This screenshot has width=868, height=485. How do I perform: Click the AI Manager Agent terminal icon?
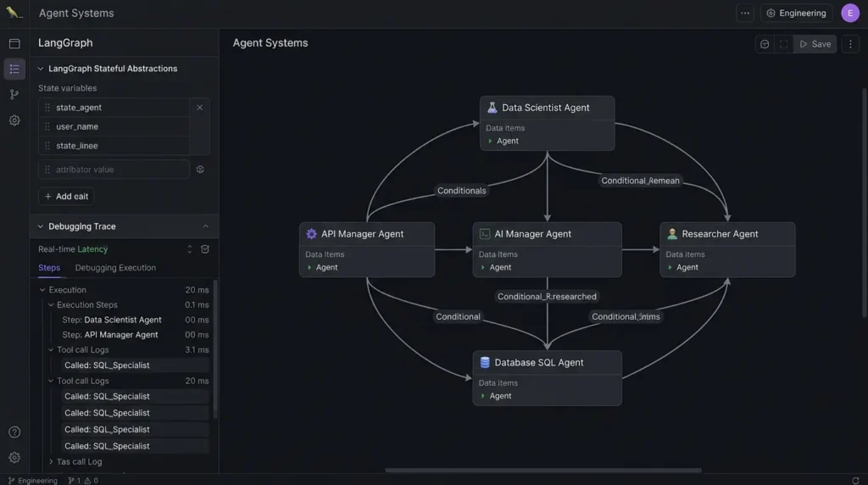click(484, 234)
